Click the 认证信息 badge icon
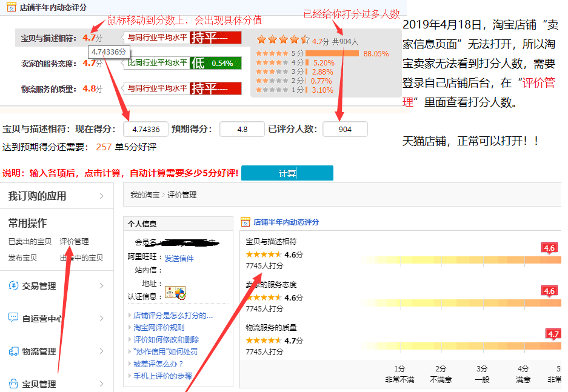This screenshot has height=392, width=568. point(175,293)
